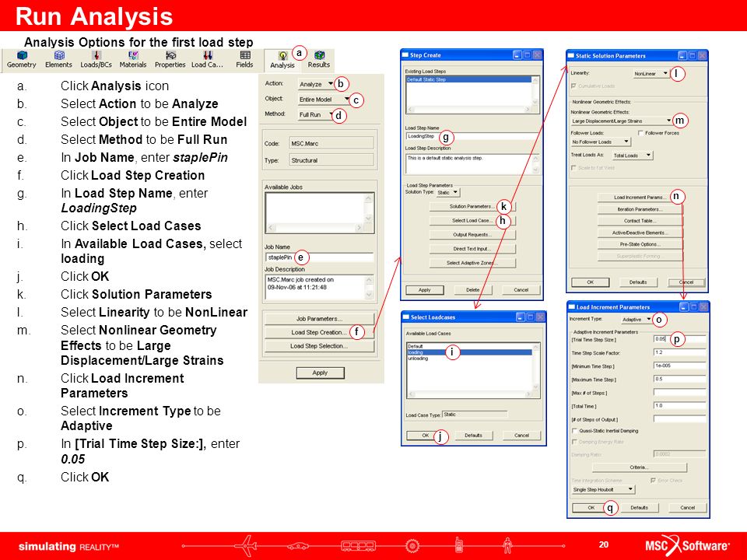747x560 pixels.
Task: Open the Linearity dropdown showing NonLinear
Action: (x=651, y=74)
